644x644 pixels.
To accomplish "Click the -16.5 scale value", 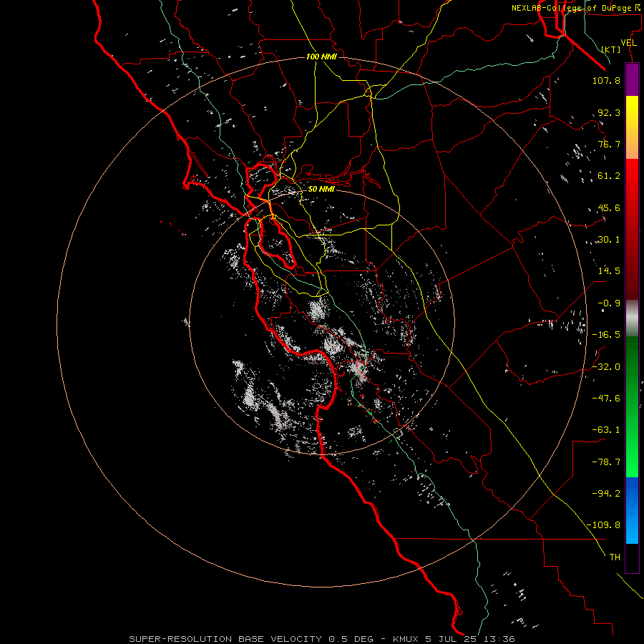I will [606, 335].
